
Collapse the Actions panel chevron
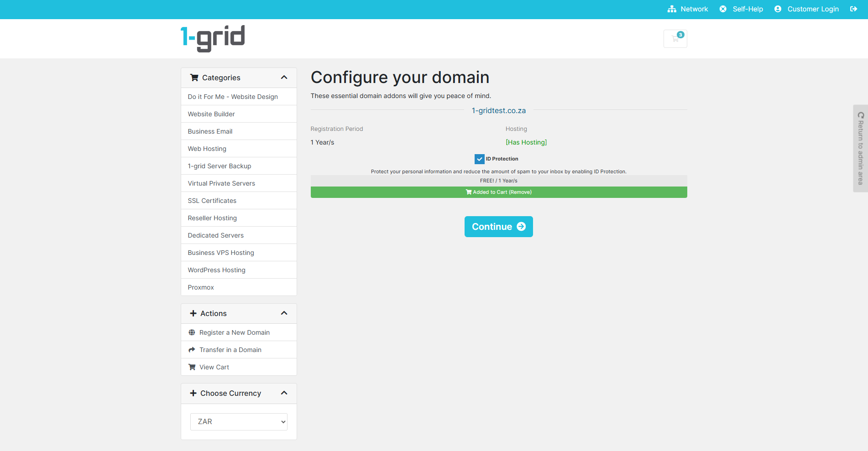tap(284, 313)
